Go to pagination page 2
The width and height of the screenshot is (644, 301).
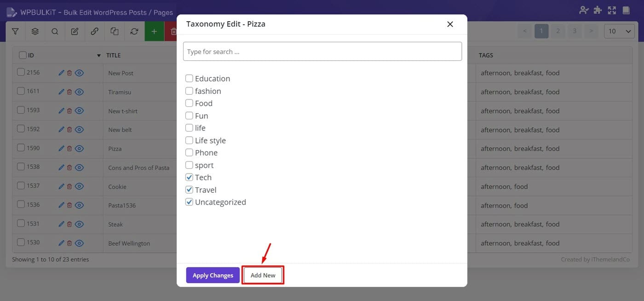click(558, 31)
